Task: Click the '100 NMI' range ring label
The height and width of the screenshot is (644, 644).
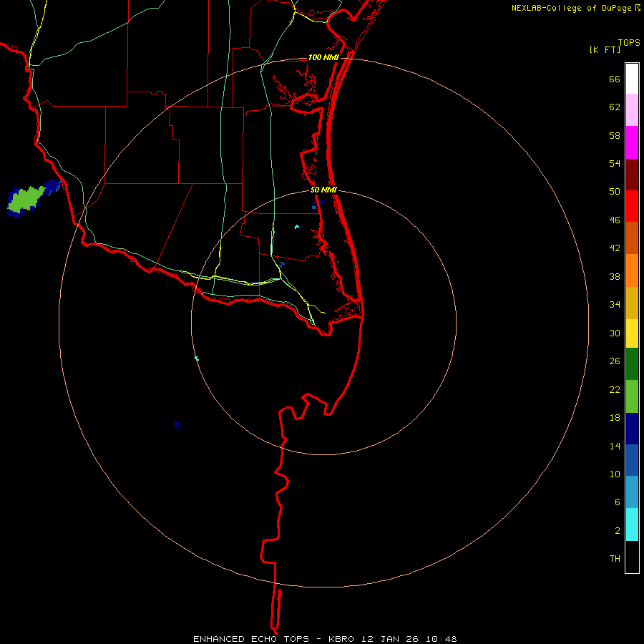Action: [x=323, y=57]
